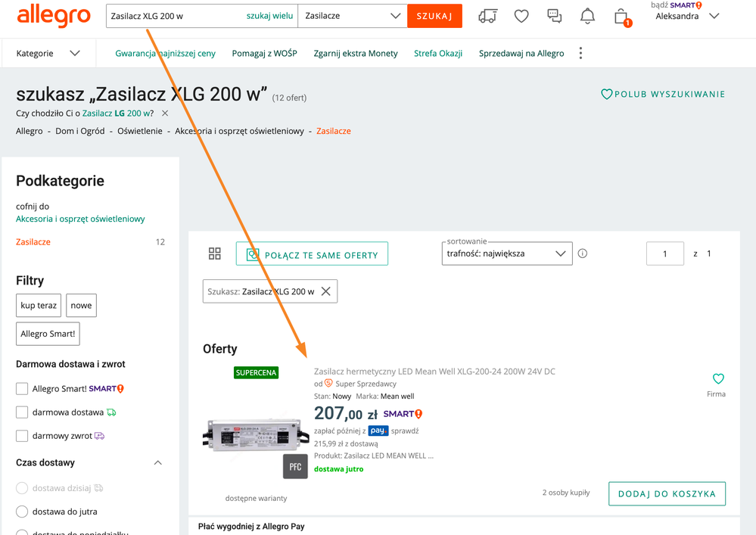Open the sortowanie 'trafność: największa' dropdown

click(507, 254)
